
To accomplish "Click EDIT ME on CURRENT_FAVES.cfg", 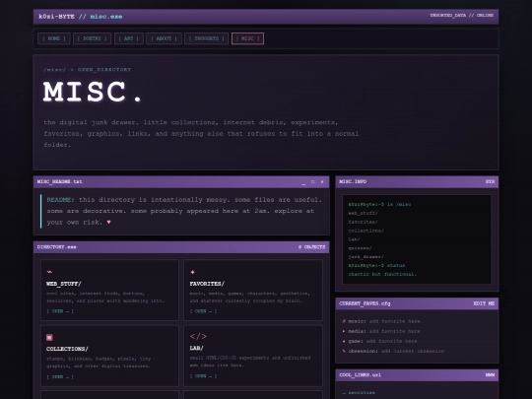I will coord(484,303).
